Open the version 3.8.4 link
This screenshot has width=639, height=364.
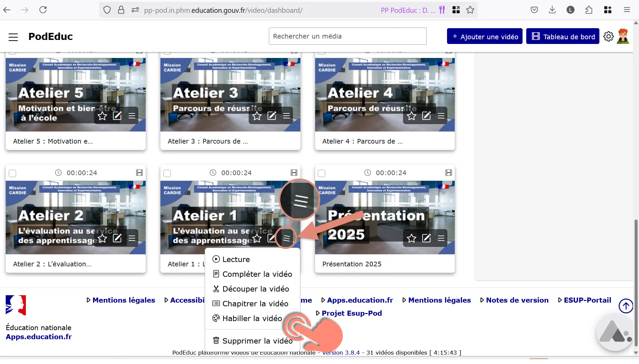click(x=341, y=353)
